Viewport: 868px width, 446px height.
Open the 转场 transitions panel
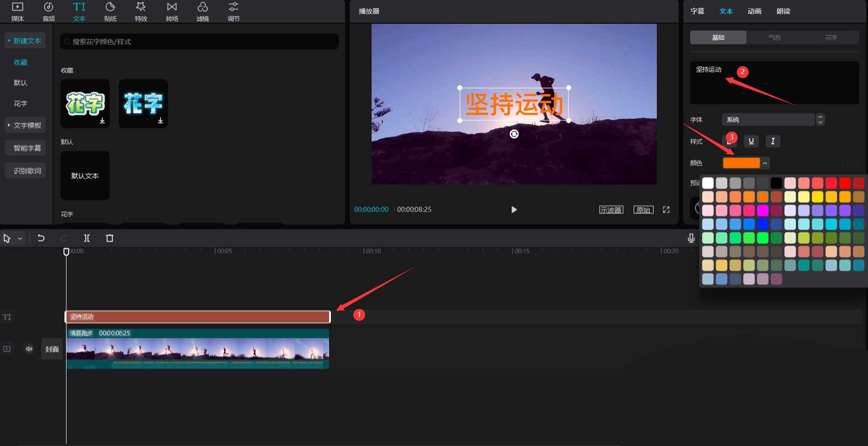tap(171, 11)
